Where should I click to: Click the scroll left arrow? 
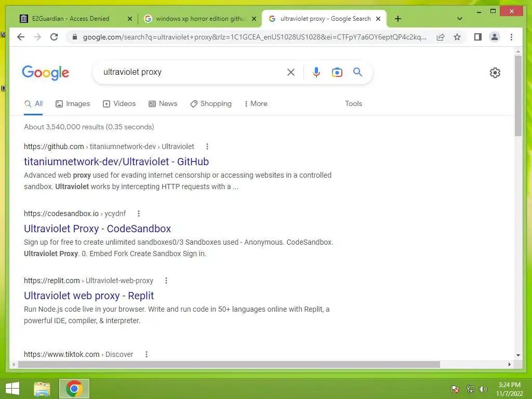coord(13,364)
